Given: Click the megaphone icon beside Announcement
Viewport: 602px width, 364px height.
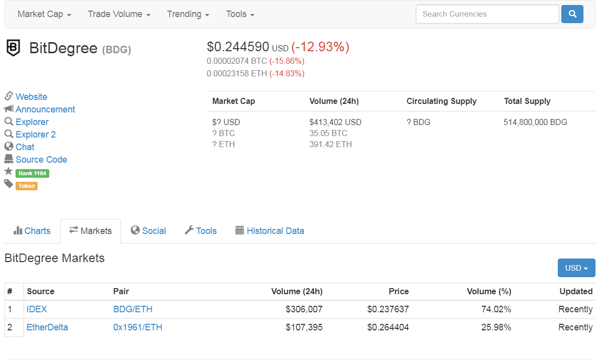Looking at the screenshot, I should [9, 108].
